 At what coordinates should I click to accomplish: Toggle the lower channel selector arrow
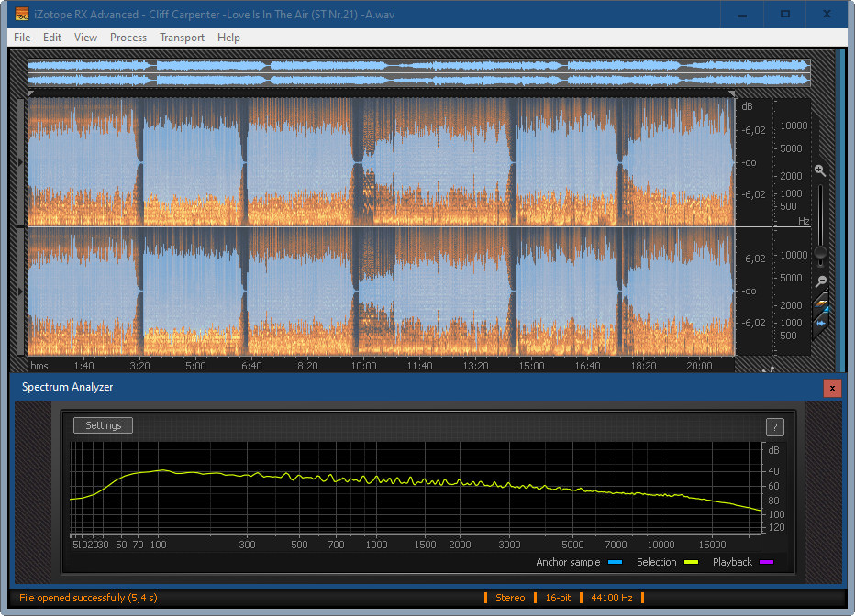pyautogui.click(x=22, y=291)
